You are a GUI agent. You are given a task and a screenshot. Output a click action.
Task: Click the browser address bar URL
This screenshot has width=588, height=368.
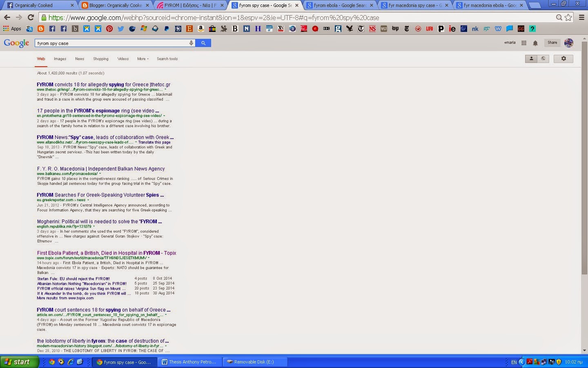[x=214, y=18]
